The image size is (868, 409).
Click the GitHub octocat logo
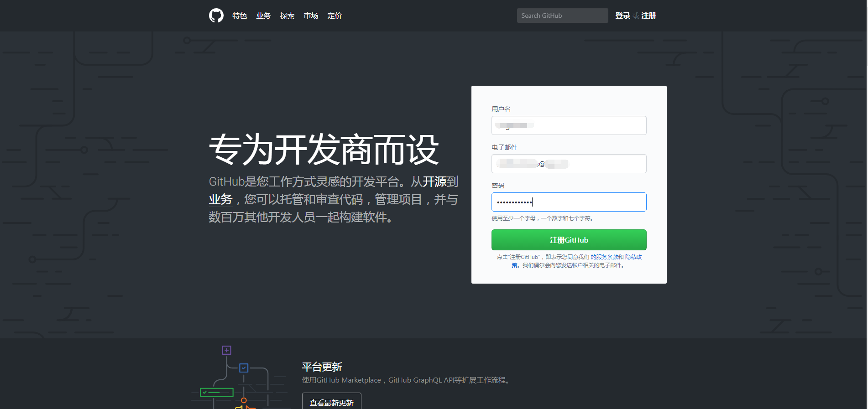(x=216, y=16)
